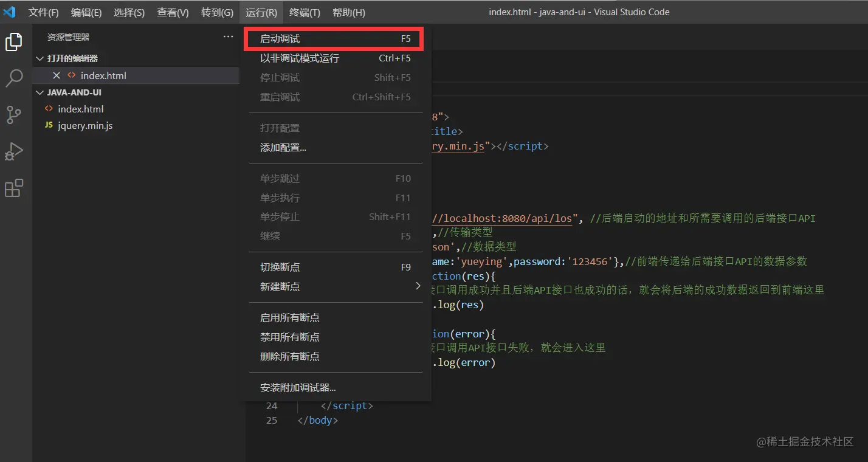Expand the 新建断点 submenu
The width and height of the screenshot is (868, 462).
pyautogui.click(x=336, y=287)
